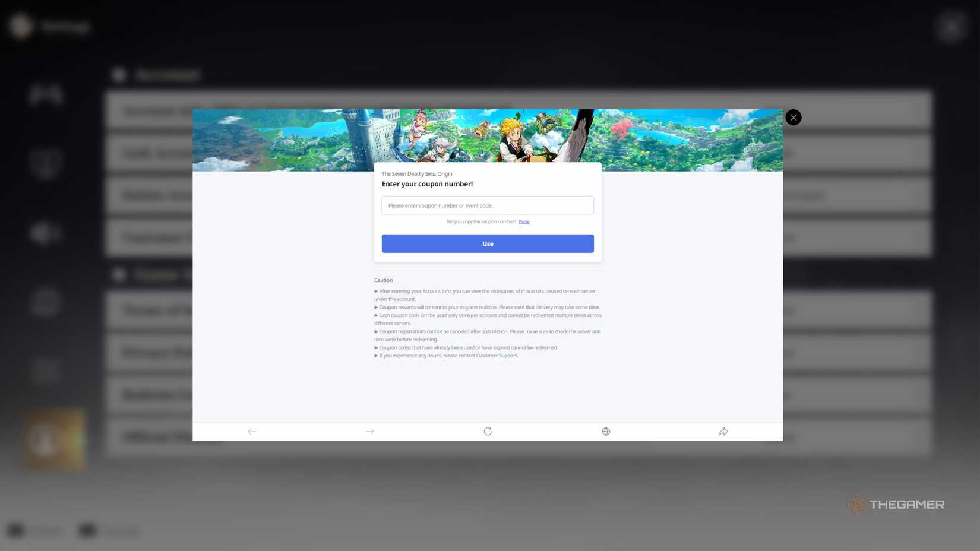Reload the coupon page

tap(488, 432)
